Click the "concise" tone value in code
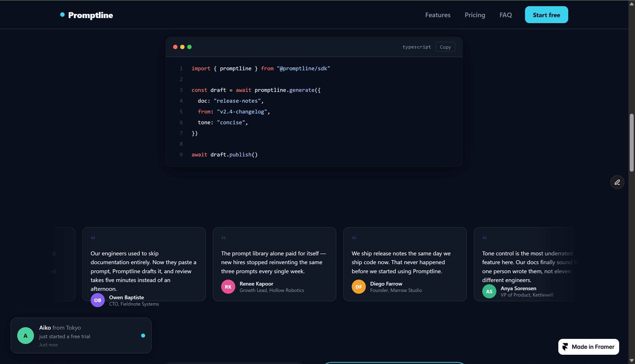This screenshot has width=635, height=364. pos(231,123)
